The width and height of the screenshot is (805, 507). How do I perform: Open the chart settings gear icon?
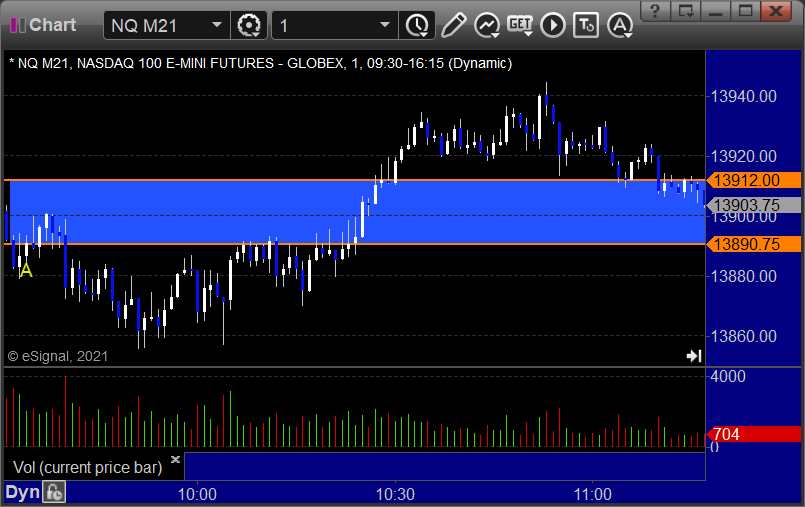pyautogui.click(x=249, y=25)
